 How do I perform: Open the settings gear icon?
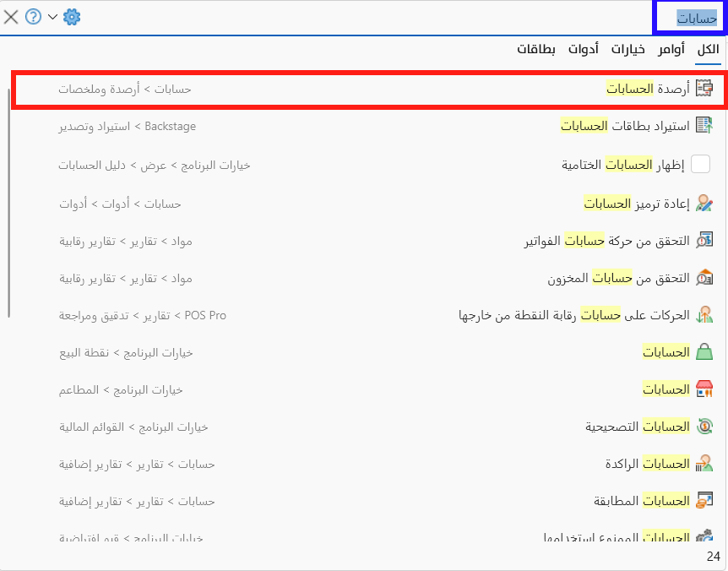72,17
